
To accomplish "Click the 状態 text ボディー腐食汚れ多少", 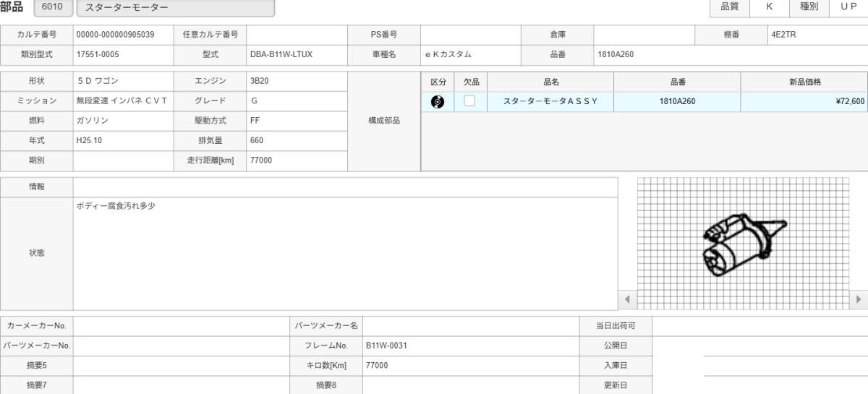I will 116,207.
